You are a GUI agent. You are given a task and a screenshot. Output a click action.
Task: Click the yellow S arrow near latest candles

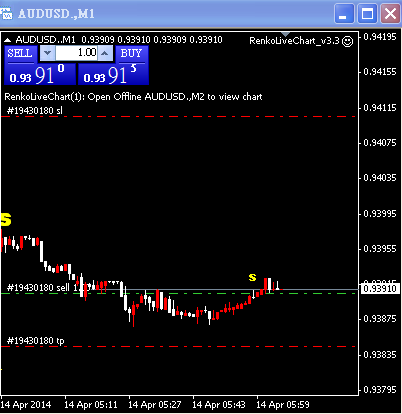tap(253, 277)
